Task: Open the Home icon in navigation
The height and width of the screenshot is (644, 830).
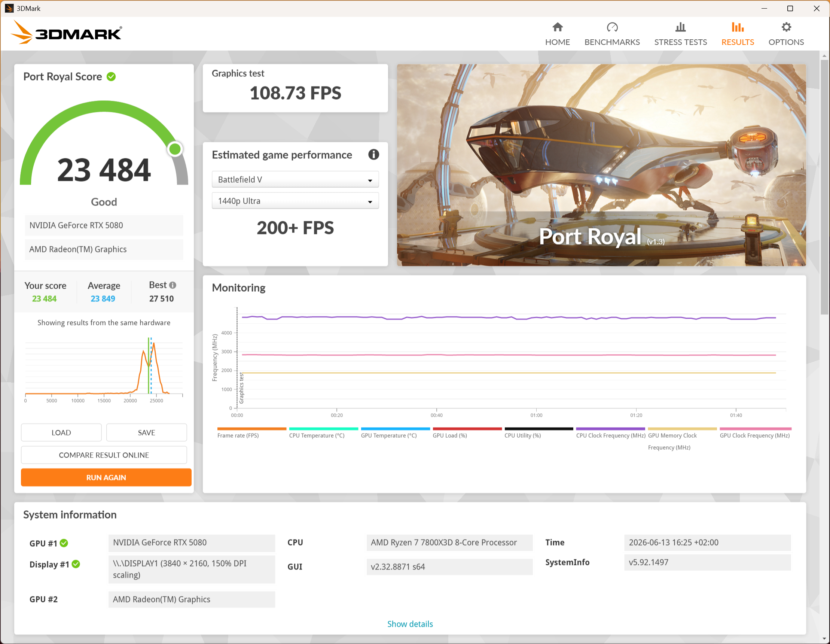Action: coord(558,27)
